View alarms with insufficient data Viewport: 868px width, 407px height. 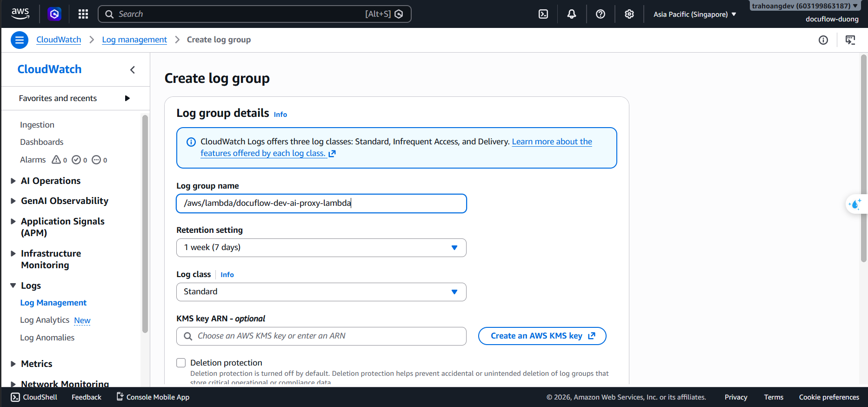(100, 160)
